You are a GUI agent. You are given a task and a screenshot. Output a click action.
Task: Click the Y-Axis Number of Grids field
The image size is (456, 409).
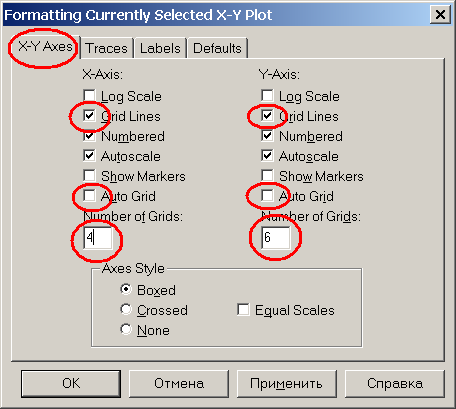276,238
